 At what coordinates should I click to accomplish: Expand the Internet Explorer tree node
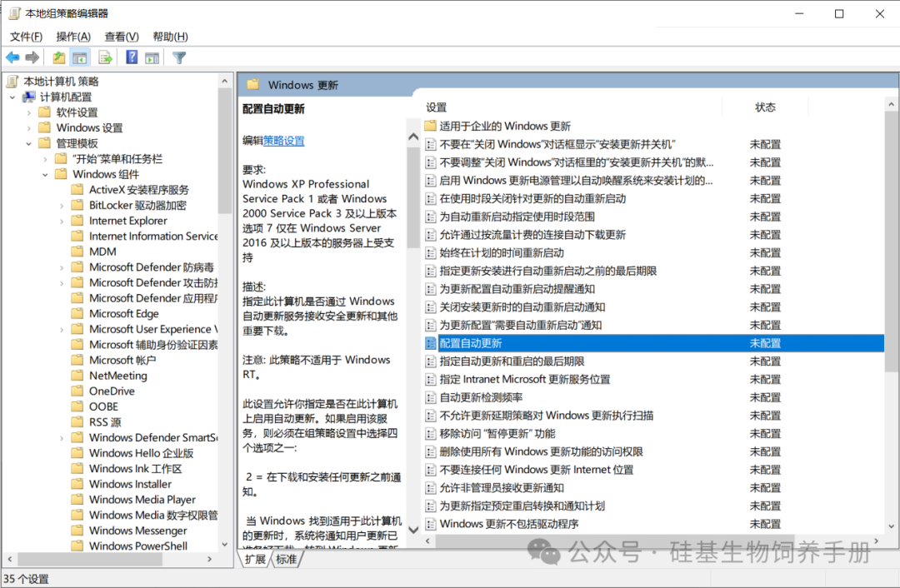coord(62,222)
